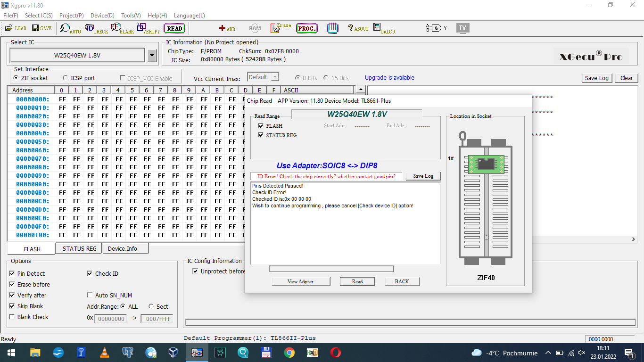Click the Erase toolbar icon
The height and width of the screenshot is (362, 644).
[281, 28]
